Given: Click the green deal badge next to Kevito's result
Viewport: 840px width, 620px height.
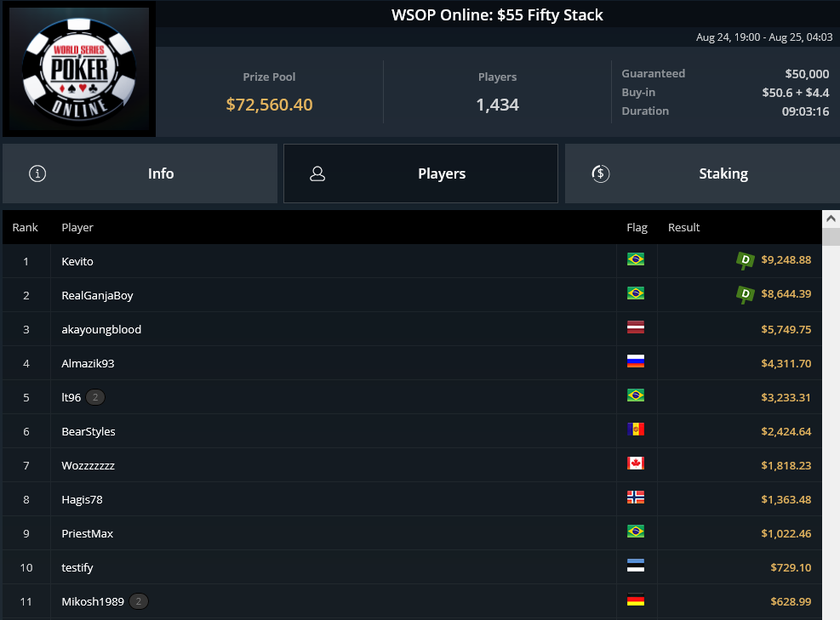Looking at the screenshot, I should pos(745,260).
